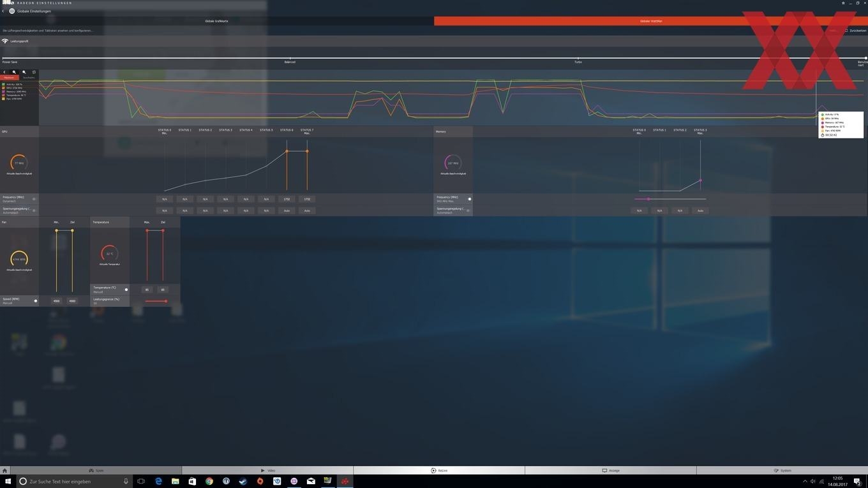Click the Memory Status 3 voltage Auto button
868x488 pixels.
(x=700, y=211)
